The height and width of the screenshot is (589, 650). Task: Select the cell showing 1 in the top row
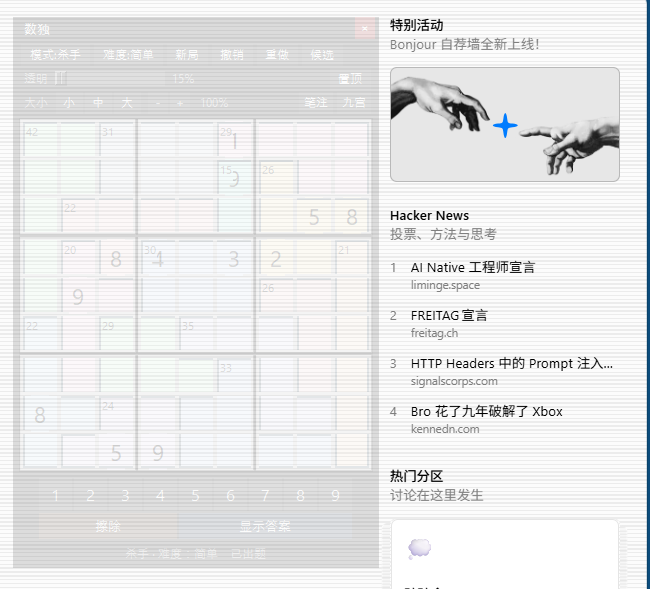click(234, 141)
